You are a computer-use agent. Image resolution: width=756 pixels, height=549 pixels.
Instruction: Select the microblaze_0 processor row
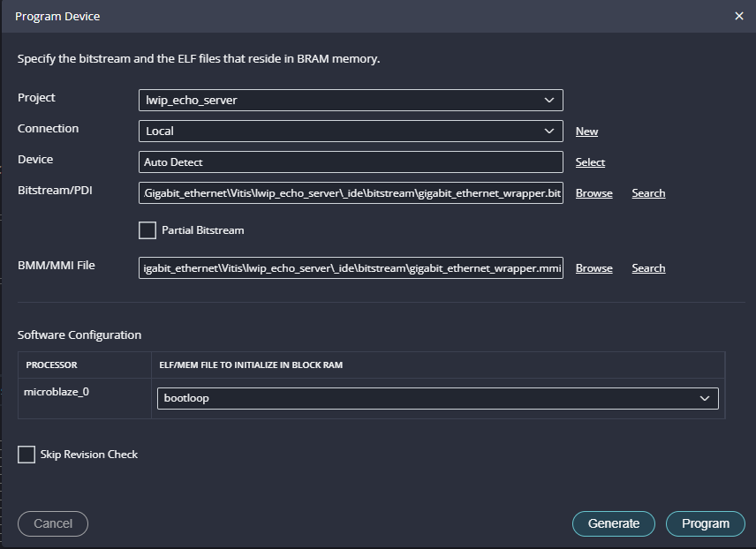coord(57,392)
